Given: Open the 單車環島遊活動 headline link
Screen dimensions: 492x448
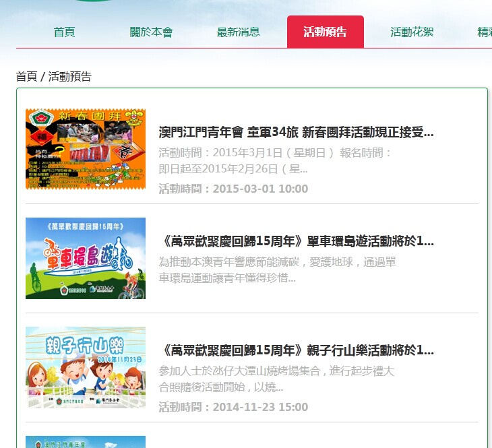Looking at the screenshot, I should click(x=296, y=241).
